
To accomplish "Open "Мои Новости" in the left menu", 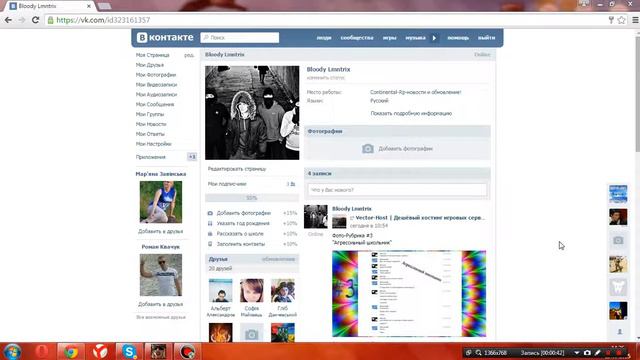I will coord(151,124).
